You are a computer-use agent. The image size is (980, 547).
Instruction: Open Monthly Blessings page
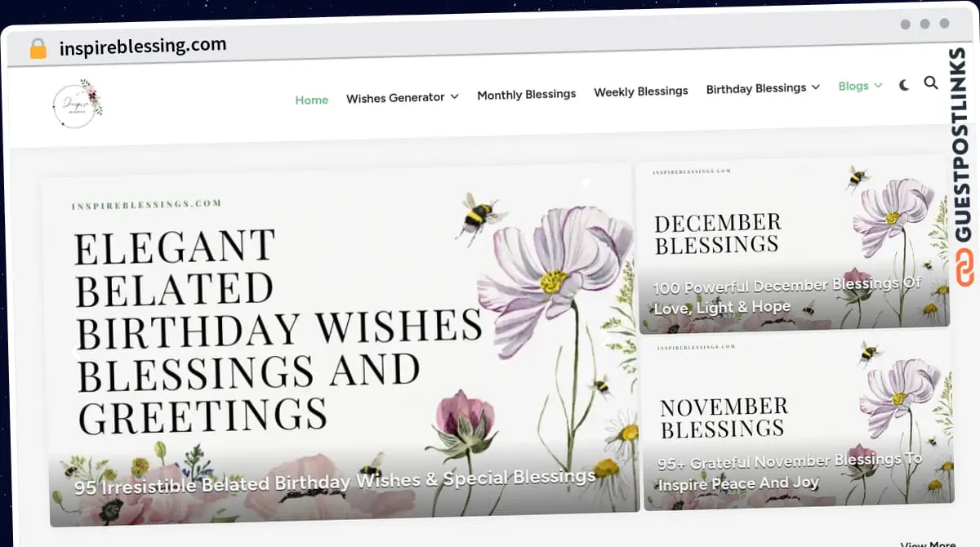pyautogui.click(x=527, y=95)
